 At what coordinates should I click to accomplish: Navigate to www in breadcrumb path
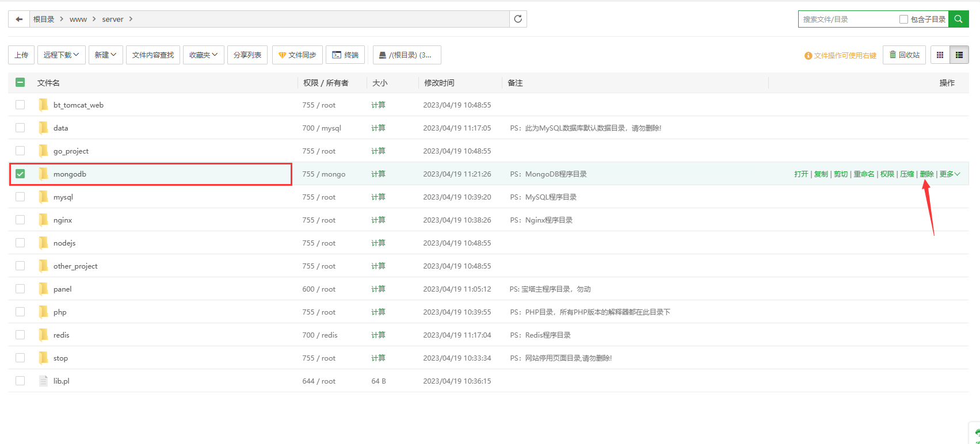point(78,19)
